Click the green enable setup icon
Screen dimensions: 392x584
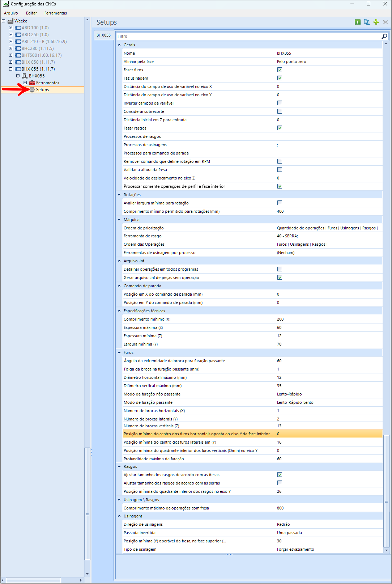pos(358,22)
